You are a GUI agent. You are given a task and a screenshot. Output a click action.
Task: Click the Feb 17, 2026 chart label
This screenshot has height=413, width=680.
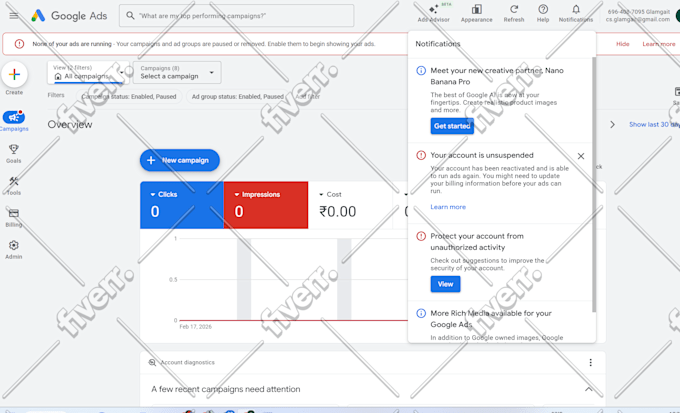point(196,327)
